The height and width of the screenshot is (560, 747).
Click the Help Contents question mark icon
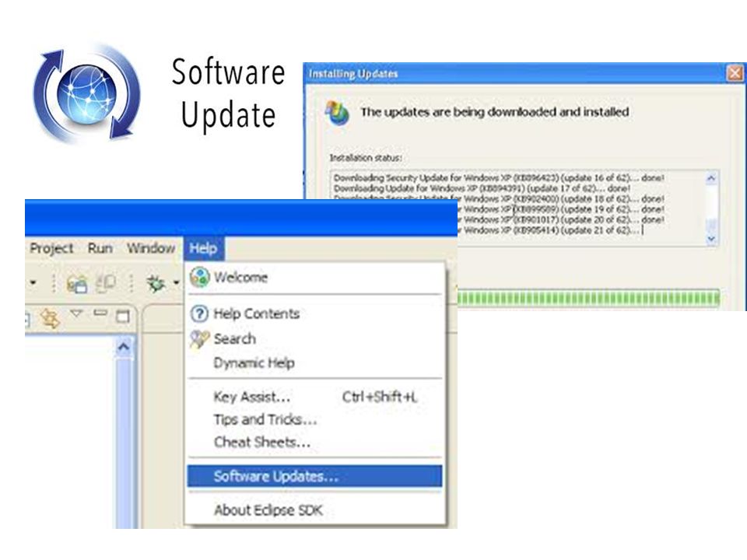(199, 313)
